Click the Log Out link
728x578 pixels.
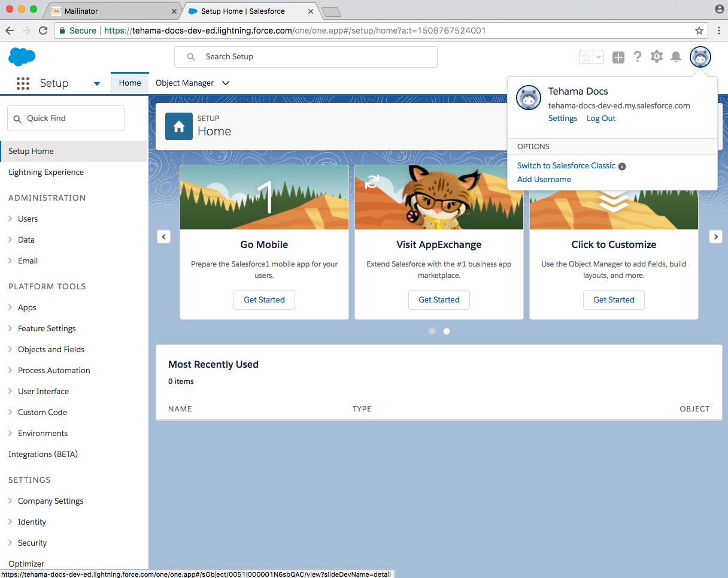point(601,119)
